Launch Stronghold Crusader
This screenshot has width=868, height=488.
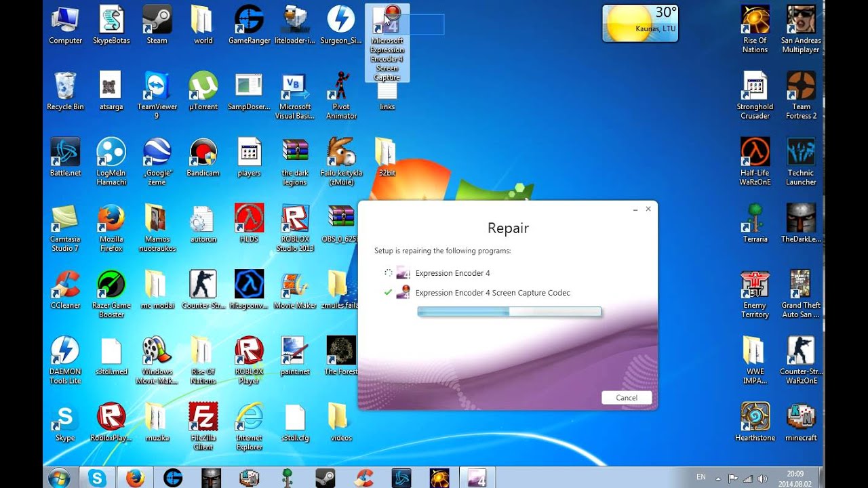[755, 96]
